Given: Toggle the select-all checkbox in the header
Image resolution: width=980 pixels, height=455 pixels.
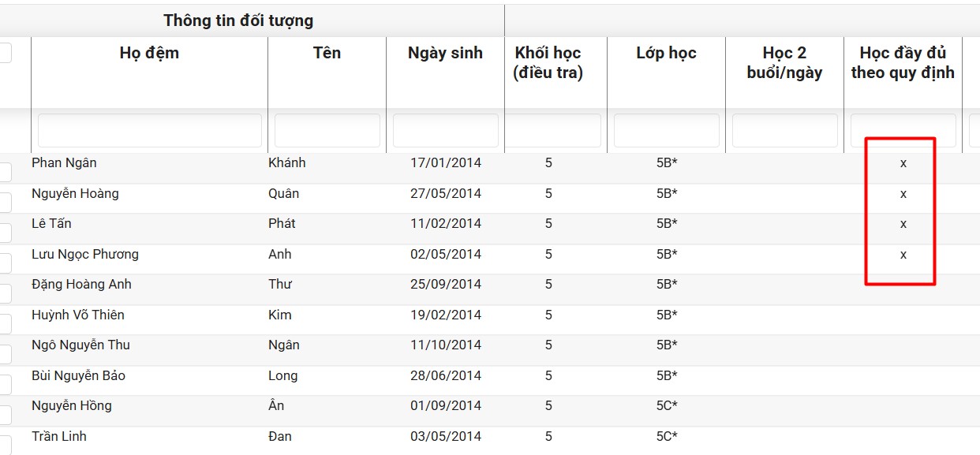Looking at the screenshot, I should (x=4, y=53).
